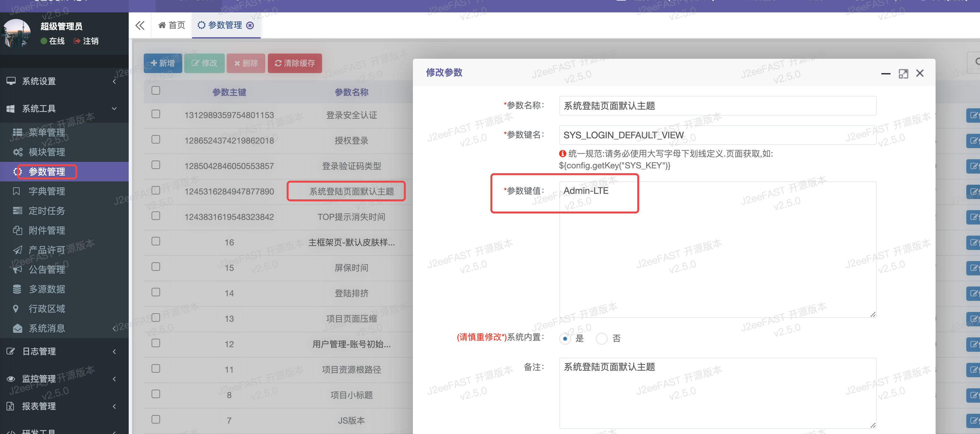The height and width of the screenshot is (434, 980).
Task: Select 否 radio for 系统内置
Action: coord(601,338)
